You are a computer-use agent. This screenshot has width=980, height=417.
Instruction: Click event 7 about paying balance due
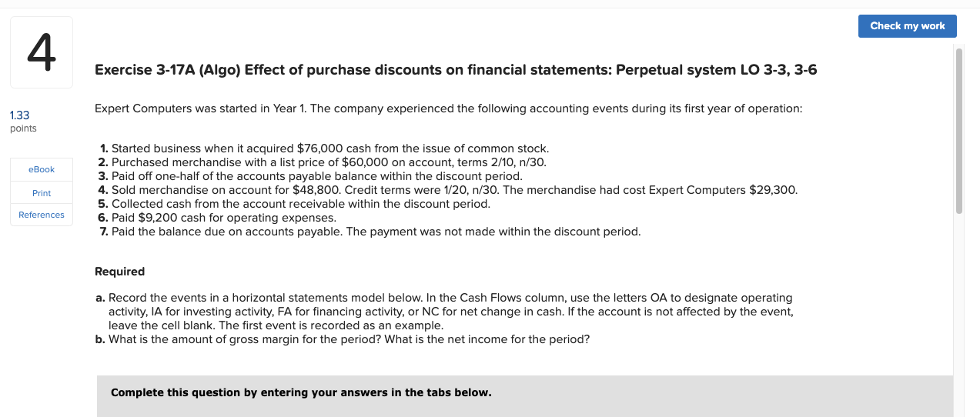(370, 231)
